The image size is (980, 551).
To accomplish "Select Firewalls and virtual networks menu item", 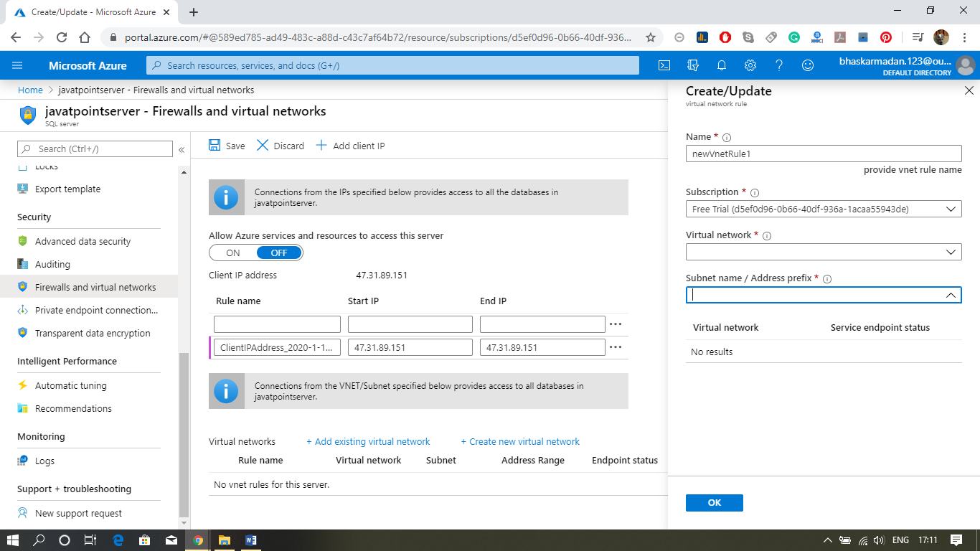I will (89, 287).
